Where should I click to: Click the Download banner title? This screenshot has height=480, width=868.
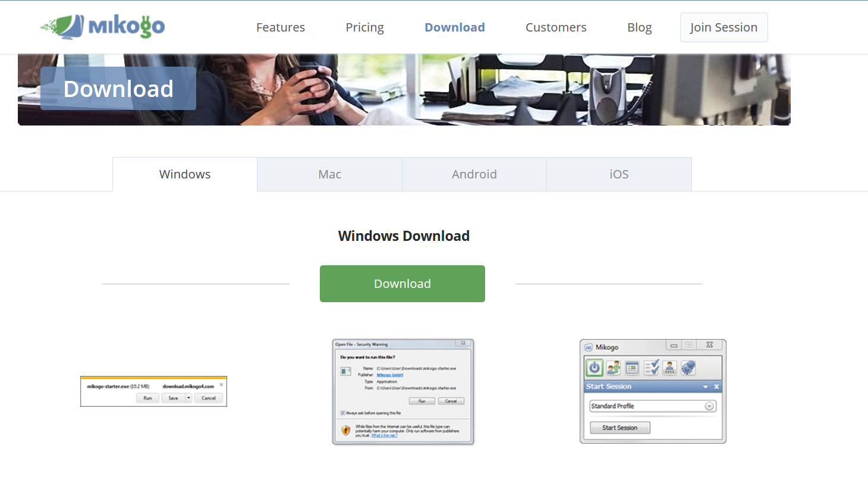tap(118, 89)
